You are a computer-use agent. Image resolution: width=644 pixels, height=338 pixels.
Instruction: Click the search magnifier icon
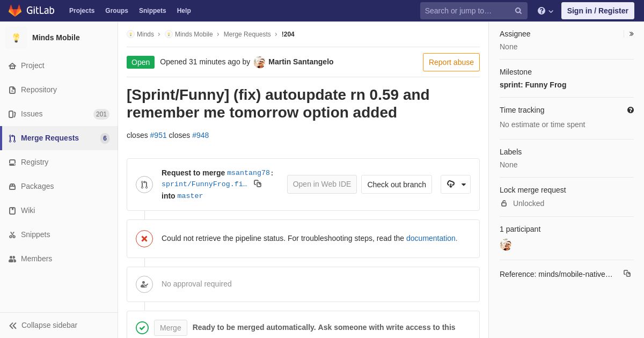pos(518,11)
